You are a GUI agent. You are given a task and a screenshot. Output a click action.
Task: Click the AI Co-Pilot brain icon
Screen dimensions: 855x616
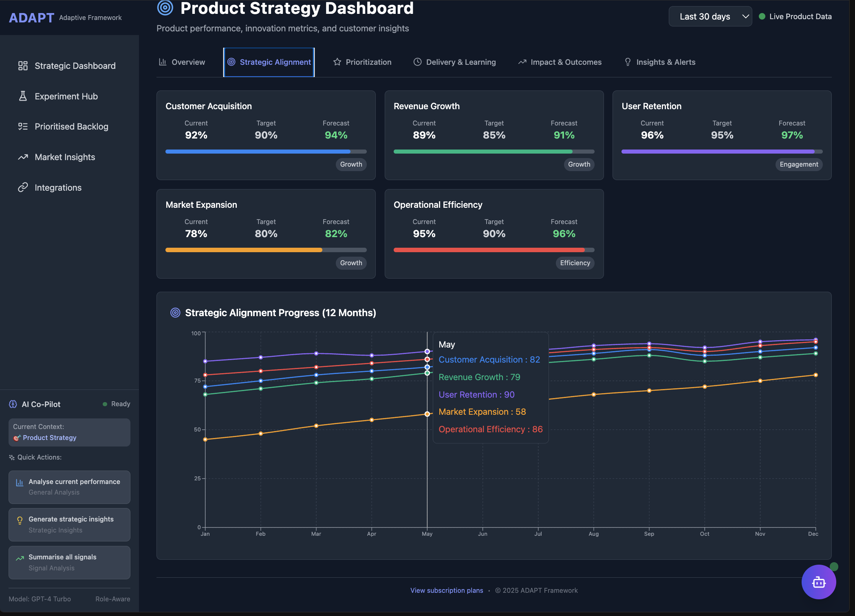13,404
